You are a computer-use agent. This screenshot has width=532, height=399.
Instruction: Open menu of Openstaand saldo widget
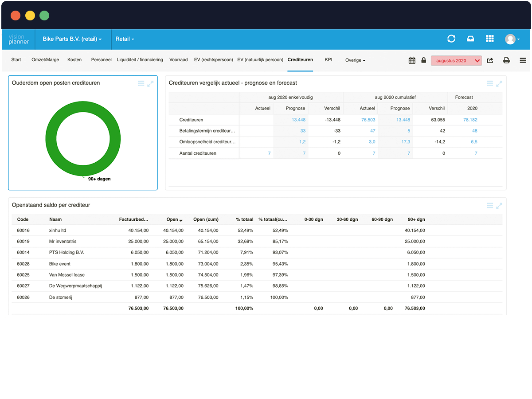point(490,205)
